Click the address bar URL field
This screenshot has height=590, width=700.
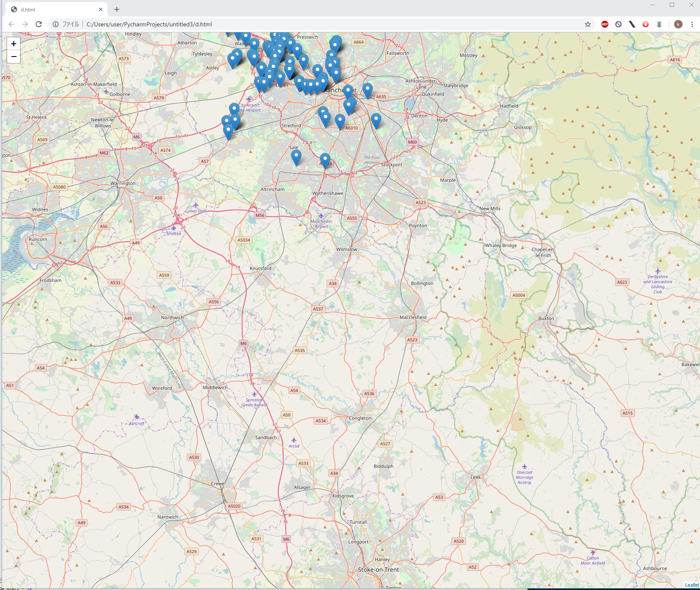point(297,24)
